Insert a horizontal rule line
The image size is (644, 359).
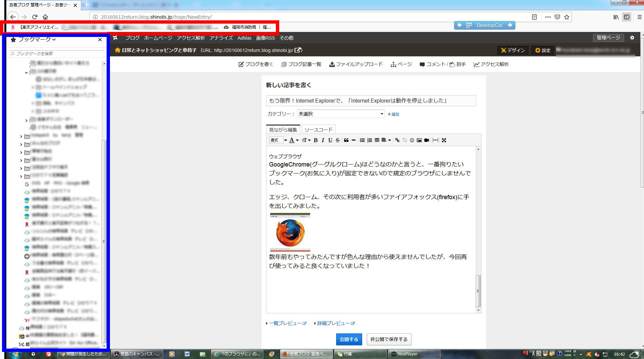(x=353, y=140)
